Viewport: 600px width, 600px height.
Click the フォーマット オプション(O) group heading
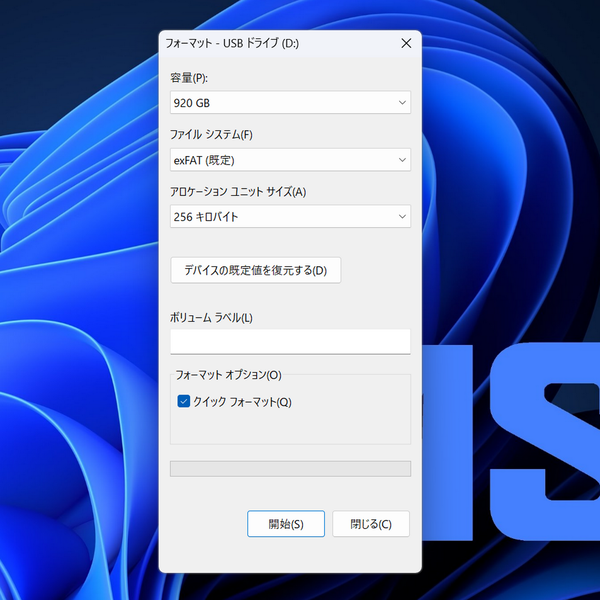point(228,375)
